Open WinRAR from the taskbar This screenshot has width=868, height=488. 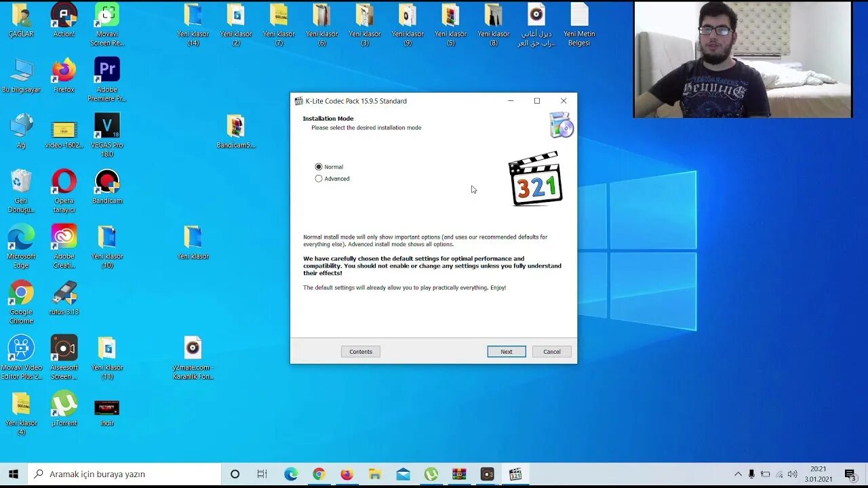(x=459, y=474)
